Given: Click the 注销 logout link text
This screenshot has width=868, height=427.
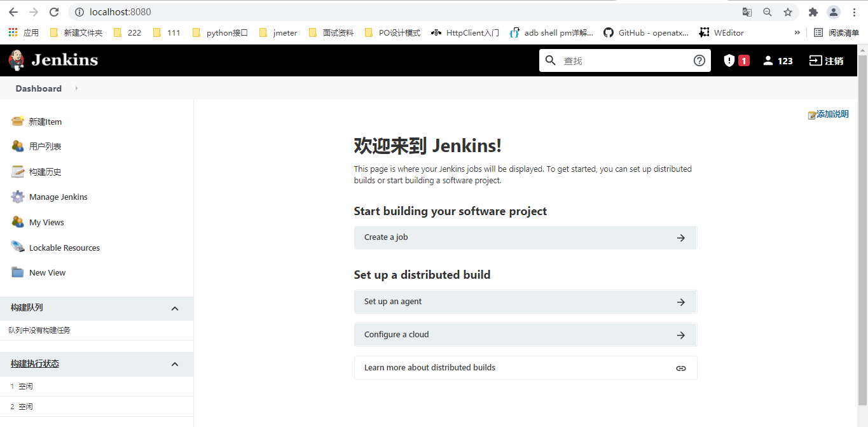Looking at the screenshot, I should (x=834, y=61).
